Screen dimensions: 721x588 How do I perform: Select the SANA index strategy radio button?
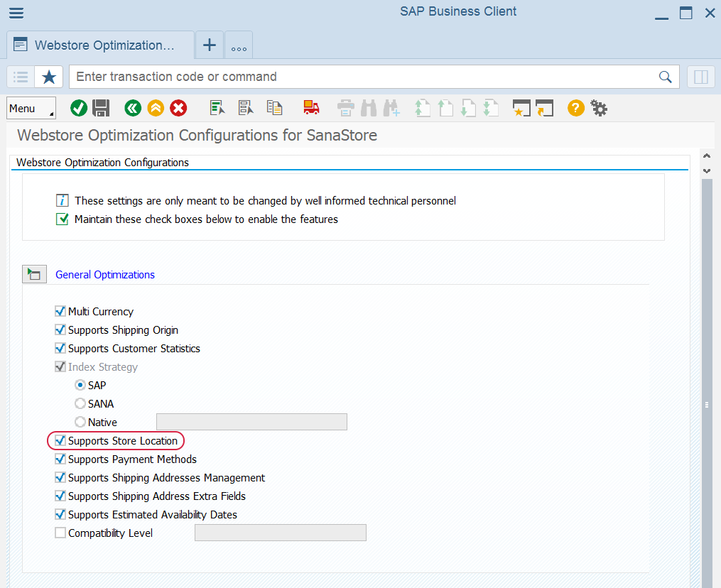coord(80,403)
